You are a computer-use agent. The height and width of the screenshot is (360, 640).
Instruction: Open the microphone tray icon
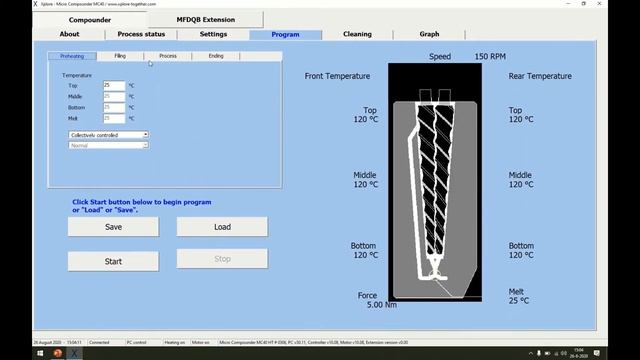[539, 353]
